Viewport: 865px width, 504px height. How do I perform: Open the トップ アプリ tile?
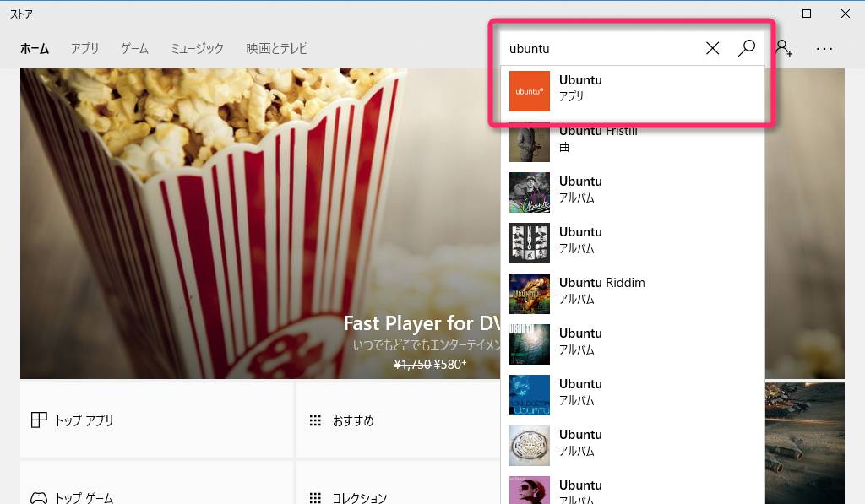tap(156, 420)
